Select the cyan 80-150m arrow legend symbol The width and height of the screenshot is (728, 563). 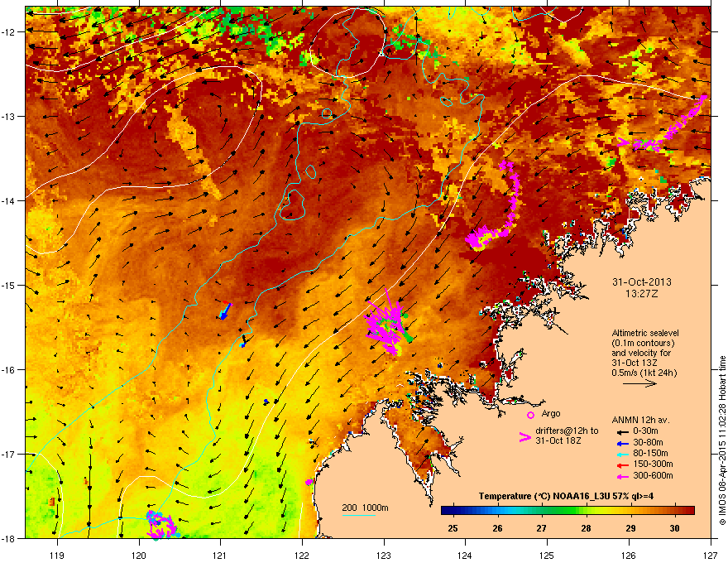coord(622,454)
